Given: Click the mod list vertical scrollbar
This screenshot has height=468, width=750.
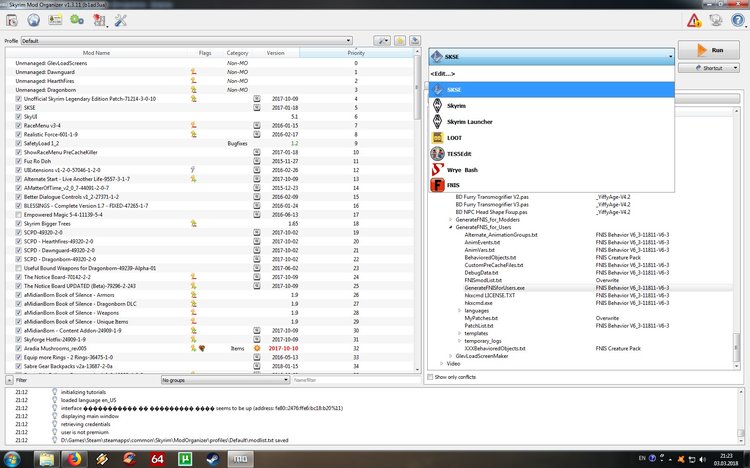Looking at the screenshot, I should click(x=417, y=211).
